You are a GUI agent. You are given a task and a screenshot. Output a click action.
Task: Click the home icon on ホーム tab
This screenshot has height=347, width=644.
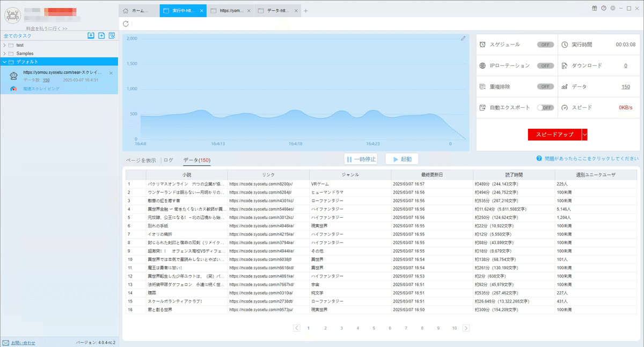pos(126,11)
